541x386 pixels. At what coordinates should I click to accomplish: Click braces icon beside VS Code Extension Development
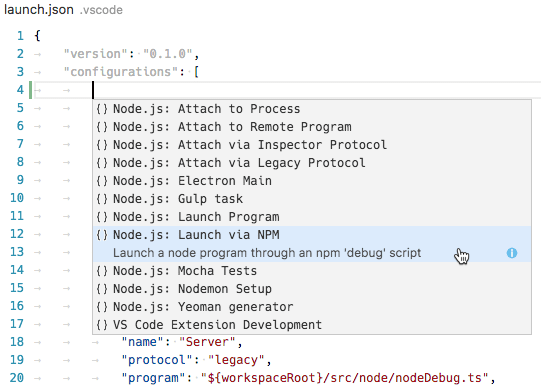(x=102, y=325)
